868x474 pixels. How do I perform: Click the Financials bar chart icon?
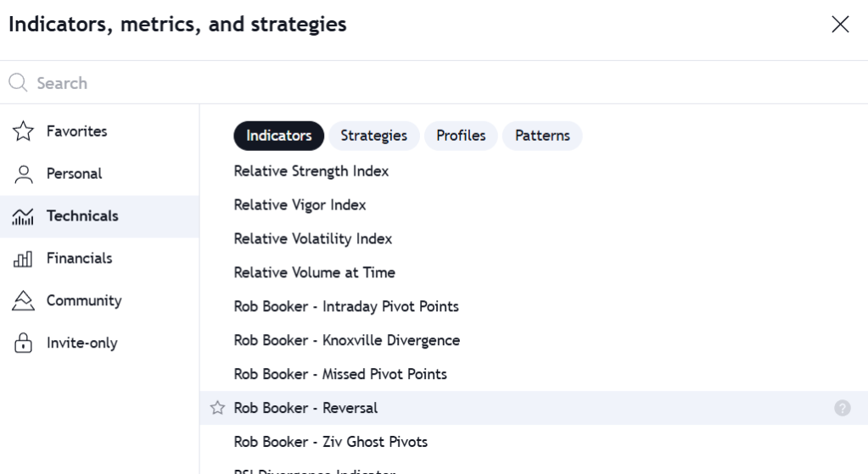click(23, 259)
